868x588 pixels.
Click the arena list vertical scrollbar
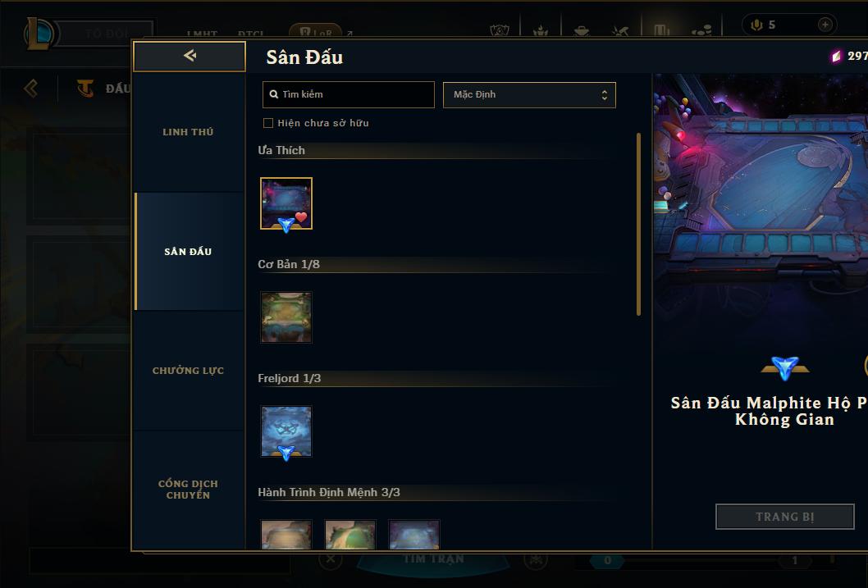638,224
